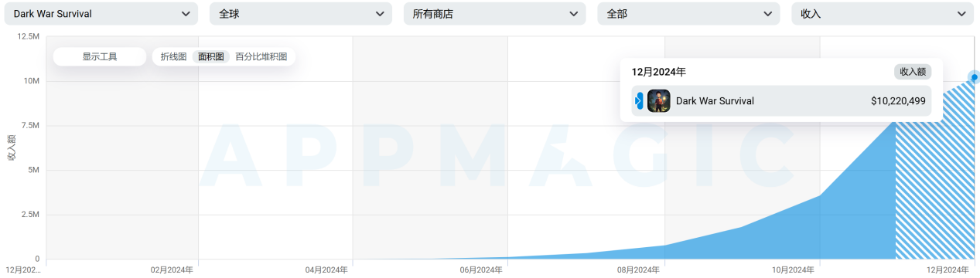Select the 面积图 chart mode
The width and height of the screenshot is (980, 278).
(211, 56)
